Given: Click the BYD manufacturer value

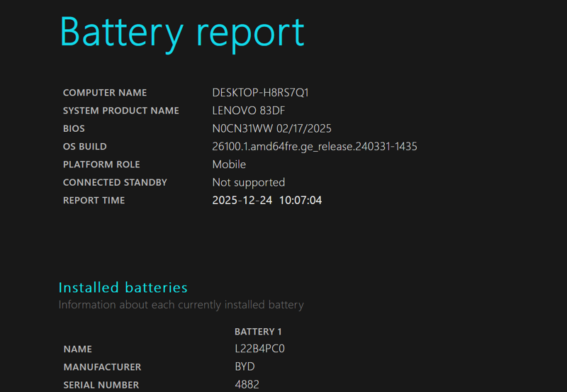Looking at the screenshot, I should [245, 367].
